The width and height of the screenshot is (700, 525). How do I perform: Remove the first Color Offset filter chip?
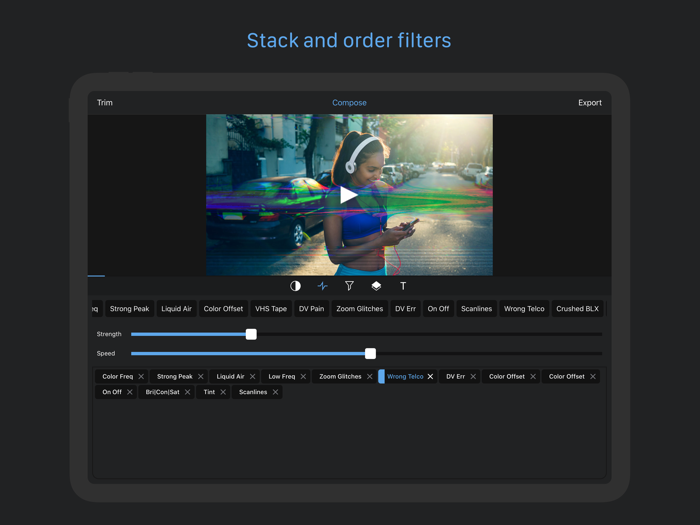click(x=533, y=377)
